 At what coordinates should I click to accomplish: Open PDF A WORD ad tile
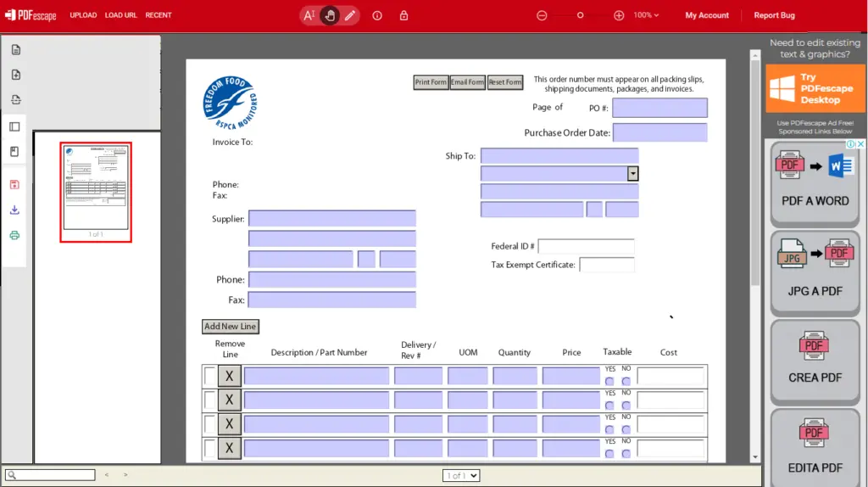click(815, 183)
